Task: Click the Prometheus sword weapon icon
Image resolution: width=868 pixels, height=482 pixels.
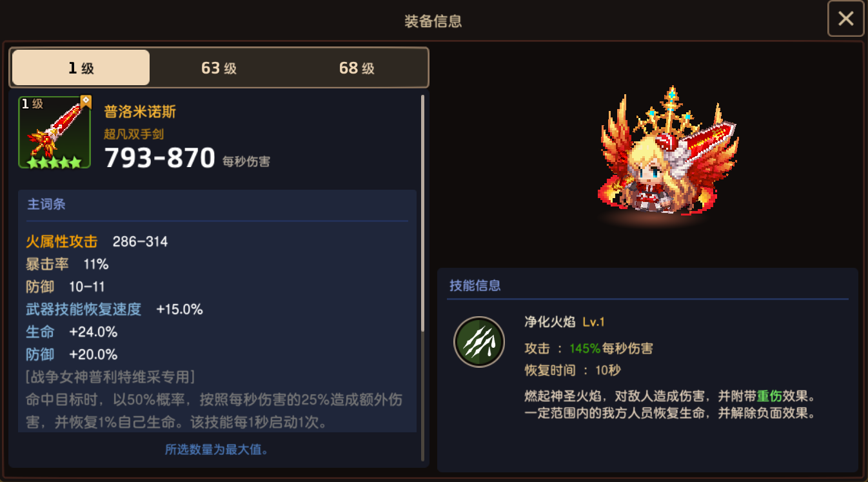Action: pos(55,132)
